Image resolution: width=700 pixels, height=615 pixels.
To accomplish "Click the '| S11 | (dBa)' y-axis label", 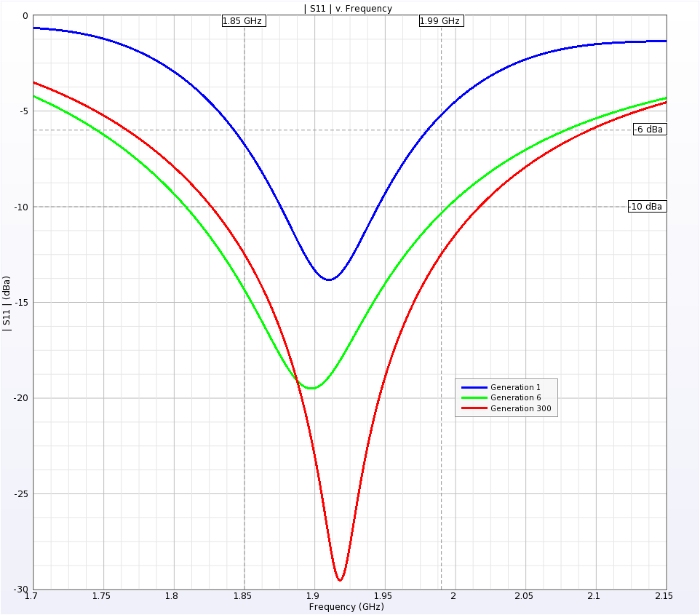I will coord(7,303).
